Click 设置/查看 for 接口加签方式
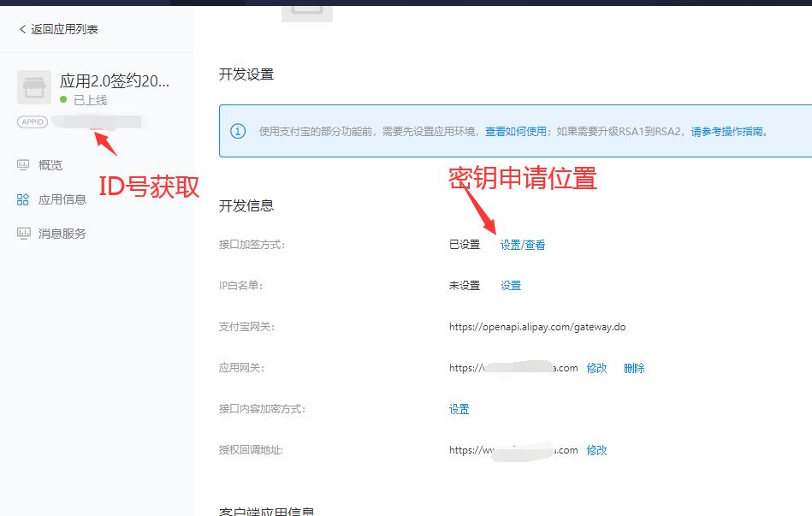812x516 pixels. point(523,245)
